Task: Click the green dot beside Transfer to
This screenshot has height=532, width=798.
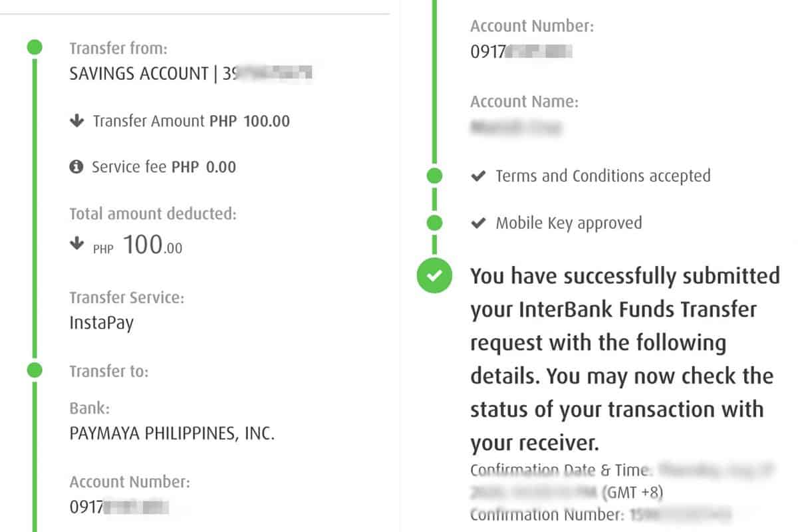Action: tap(35, 370)
